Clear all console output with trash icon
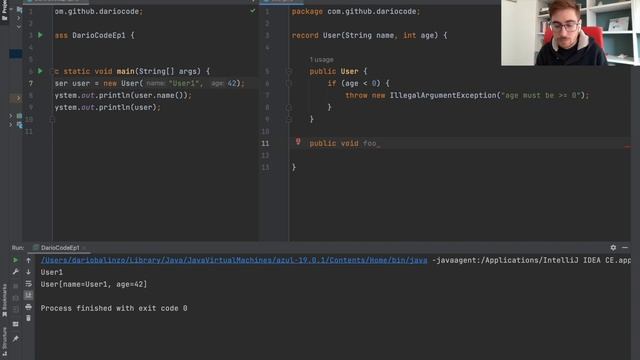The width and height of the screenshot is (640, 360). [28, 318]
